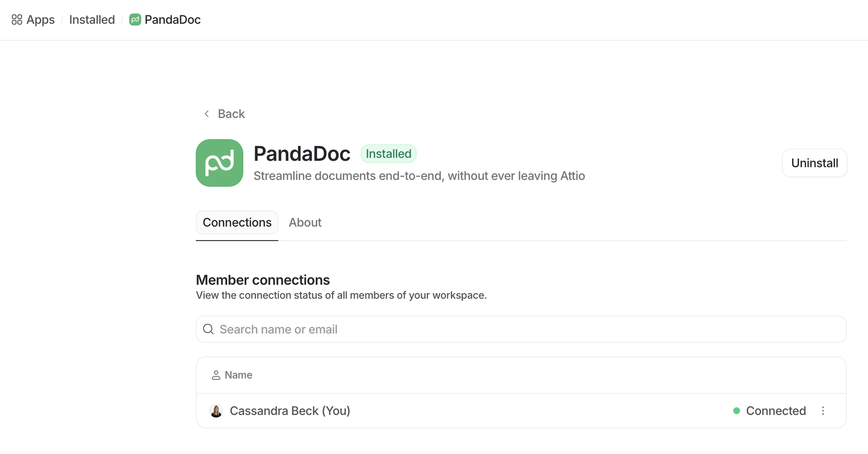Viewport: 868px width, 454px height.
Task: Click the Name column header
Action: [238, 375]
